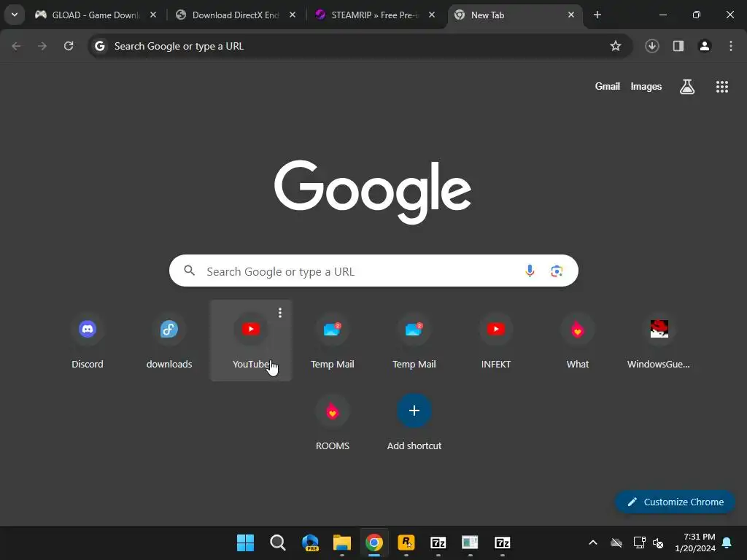Reload the page
Viewport: 747px width, 560px height.
69,46
